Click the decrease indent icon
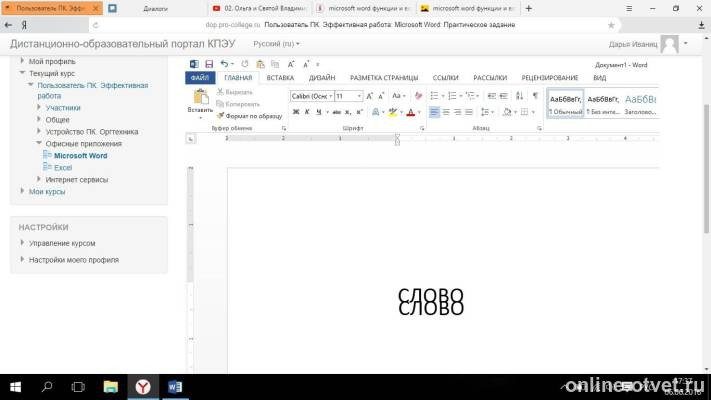Image resolution: width=711 pixels, height=400 pixels. (x=492, y=96)
